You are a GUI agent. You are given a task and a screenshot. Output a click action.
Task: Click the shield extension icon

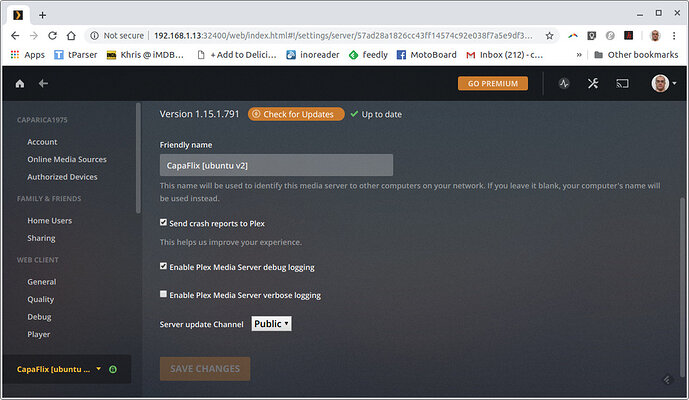[591, 36]
